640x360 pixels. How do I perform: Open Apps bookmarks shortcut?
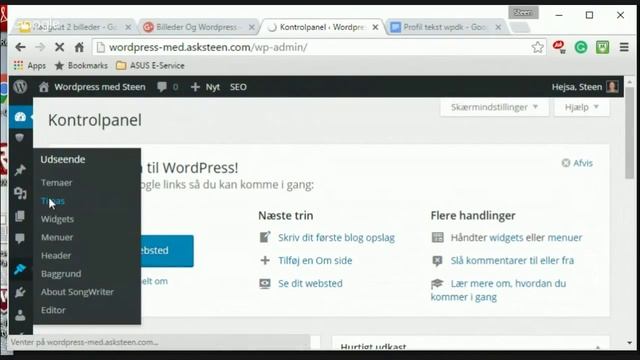click(30, 65)
